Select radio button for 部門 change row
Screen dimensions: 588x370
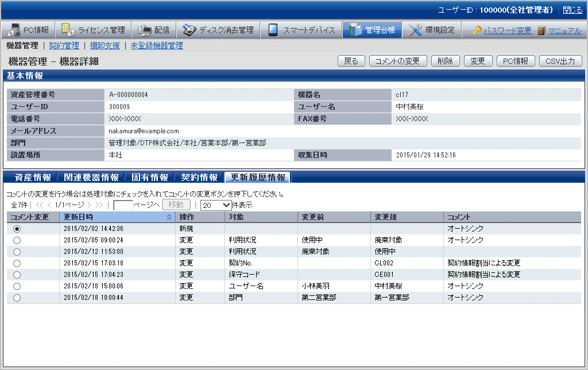pyautogui.click(x=17, y=298)
